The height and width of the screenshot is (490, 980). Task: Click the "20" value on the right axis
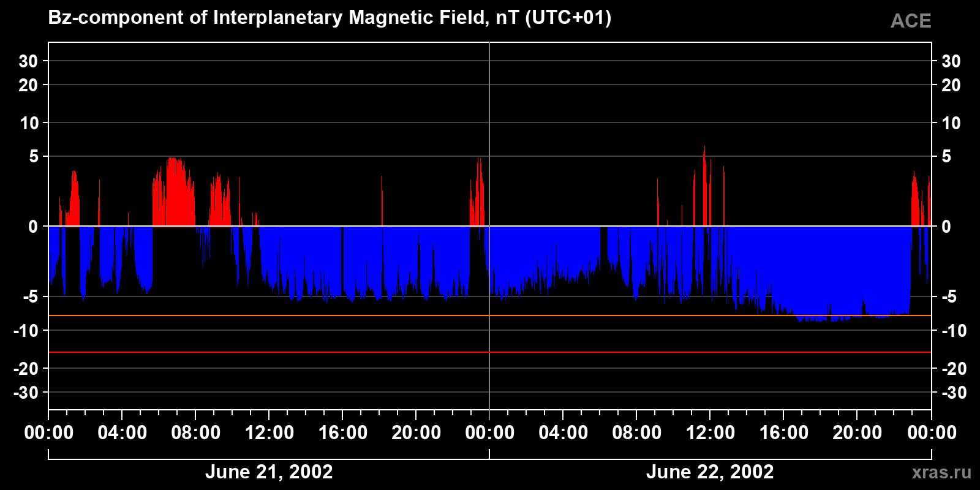(951, 85)
